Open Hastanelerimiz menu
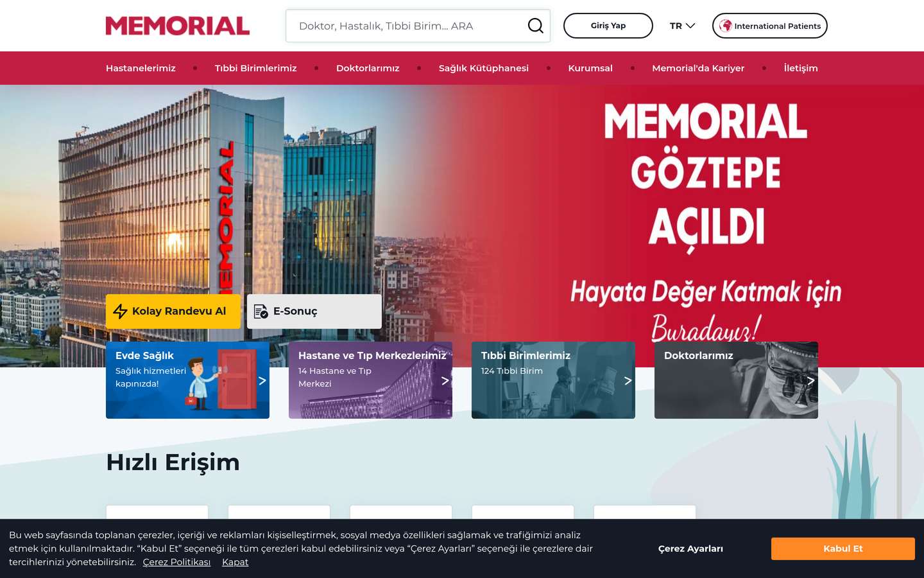The height and width of the screenshot is (578, 924). pyautogui.click(x=141, y=68)
